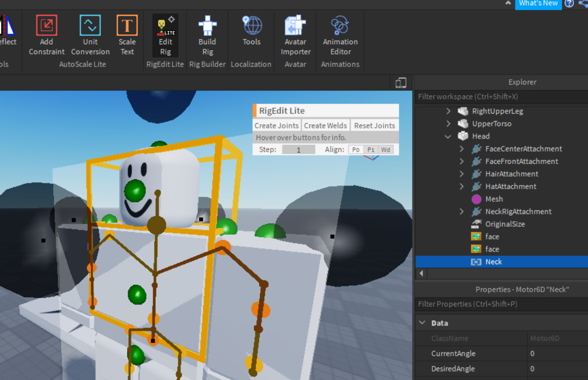Click the Head mesh part icon
This screenshot has width=588, height=380.
click(463, 136)
